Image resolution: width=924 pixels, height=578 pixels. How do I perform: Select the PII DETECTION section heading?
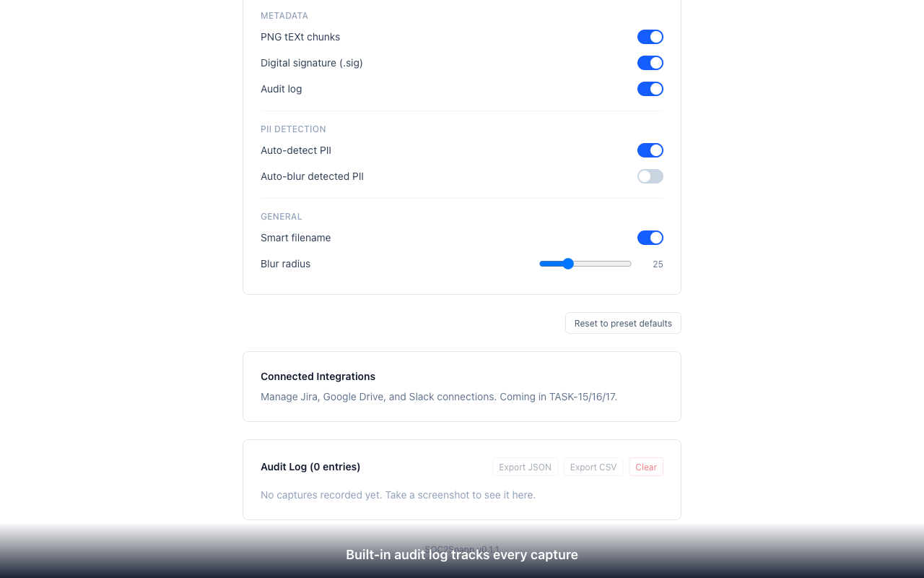293,129
